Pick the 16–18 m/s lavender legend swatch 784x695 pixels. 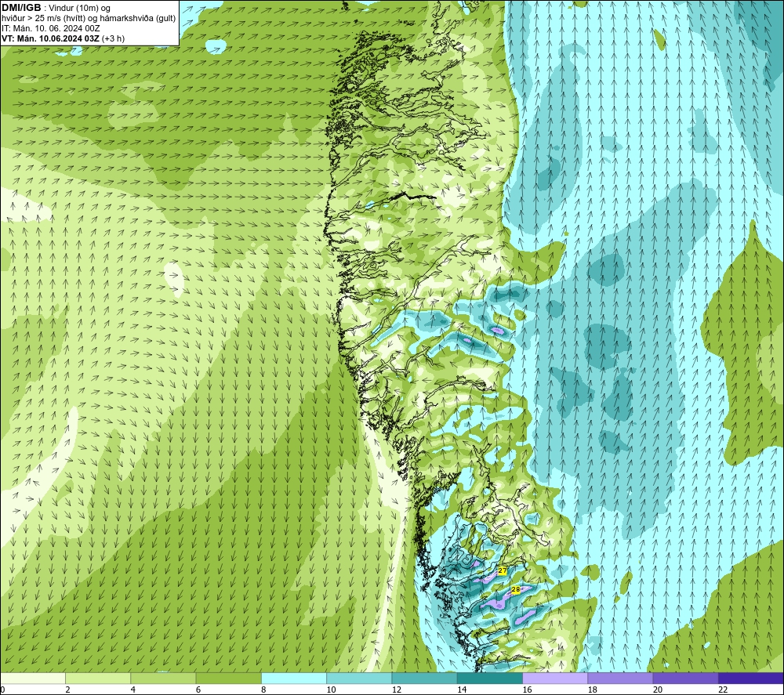[x=555, y=679]
